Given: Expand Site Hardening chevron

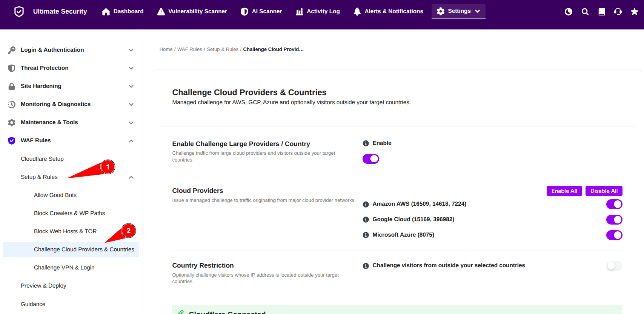Looking at the screenshot, I should coord(131,86).
